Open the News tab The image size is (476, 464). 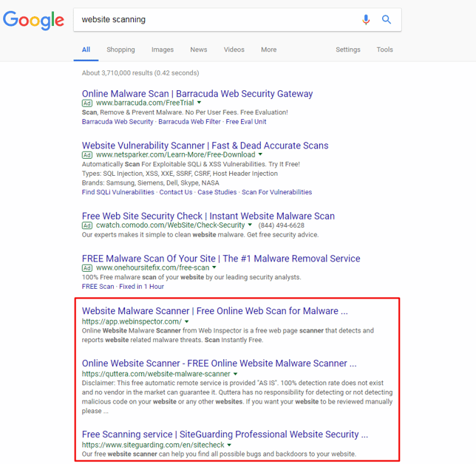[199, 50]
